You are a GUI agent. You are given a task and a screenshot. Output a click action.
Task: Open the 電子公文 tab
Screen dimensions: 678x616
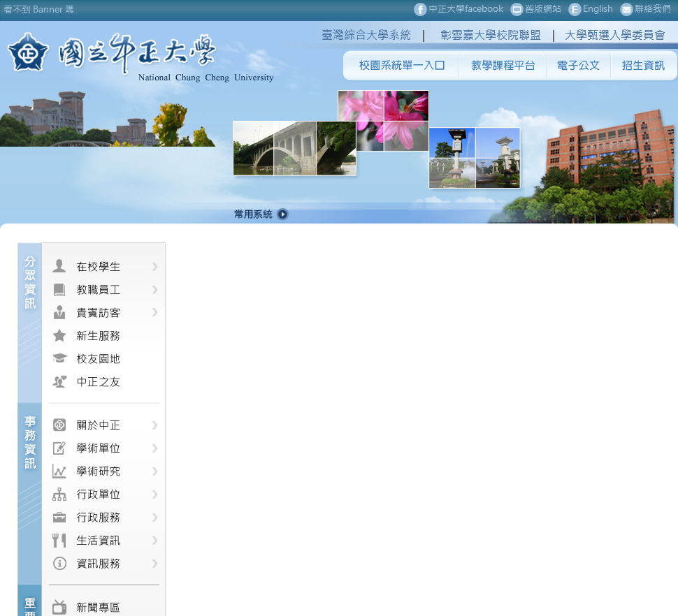click(579, 66)
